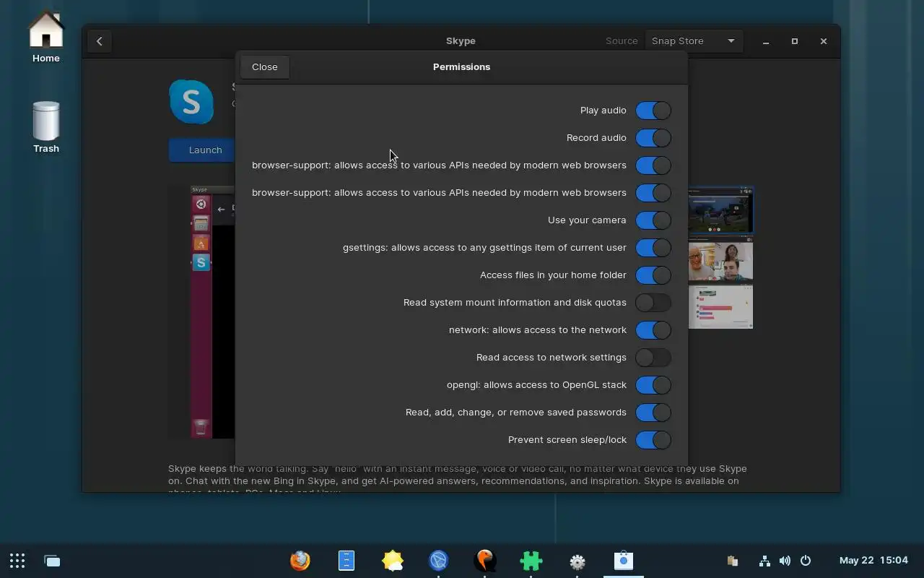Open the Home folder desktop icon
Viewport: 924px width, 578px height.
pos(46,36)
